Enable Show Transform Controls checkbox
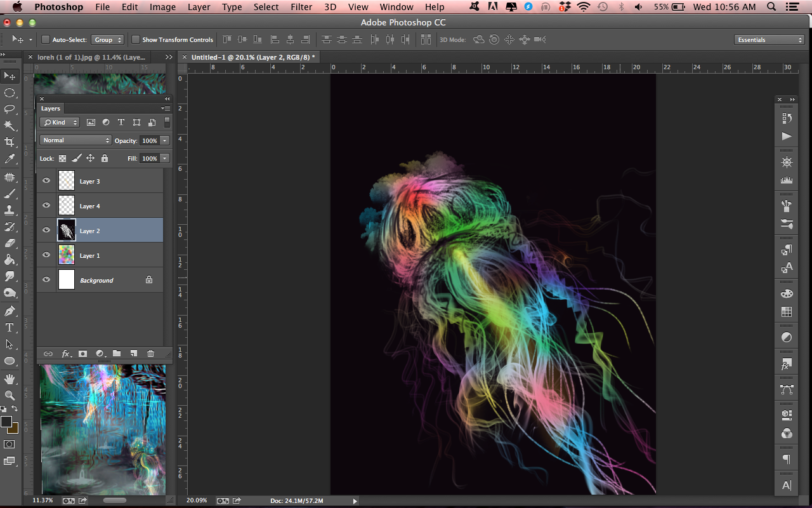The height and width of the screenshot is (508, 812). tap(136, 39)
